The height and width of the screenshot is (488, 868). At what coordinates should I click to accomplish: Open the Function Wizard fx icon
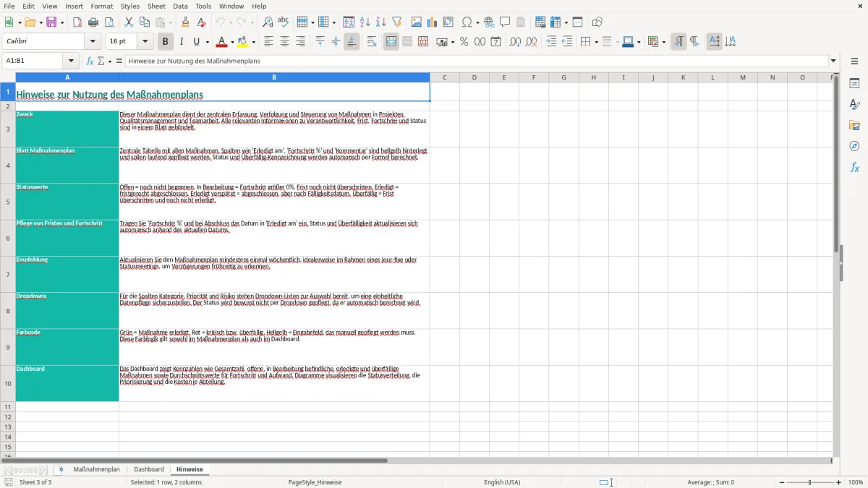click(90, 61)
